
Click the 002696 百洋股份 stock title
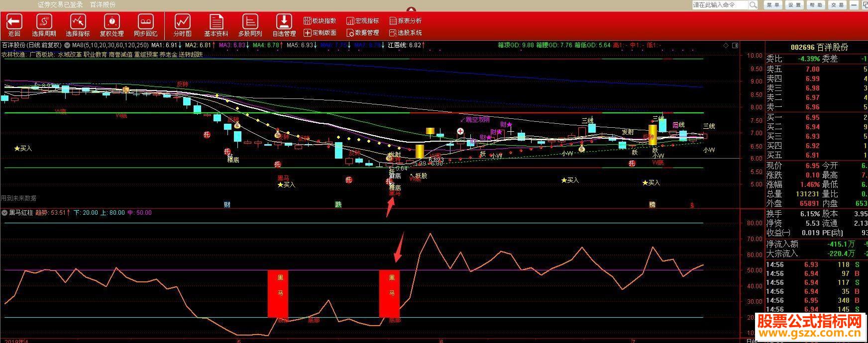(819, 48)
